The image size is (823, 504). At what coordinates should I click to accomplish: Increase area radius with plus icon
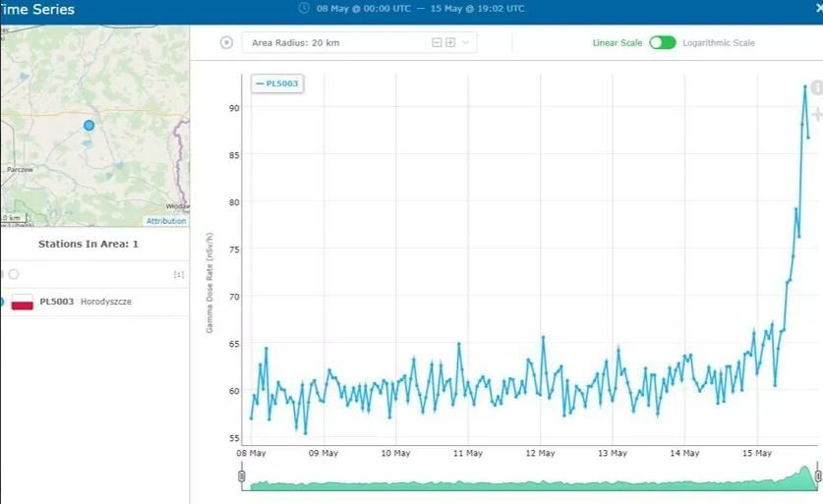coord(450,42)
